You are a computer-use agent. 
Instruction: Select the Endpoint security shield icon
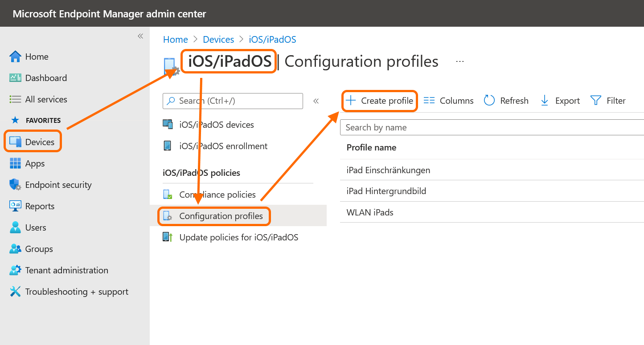15,185
